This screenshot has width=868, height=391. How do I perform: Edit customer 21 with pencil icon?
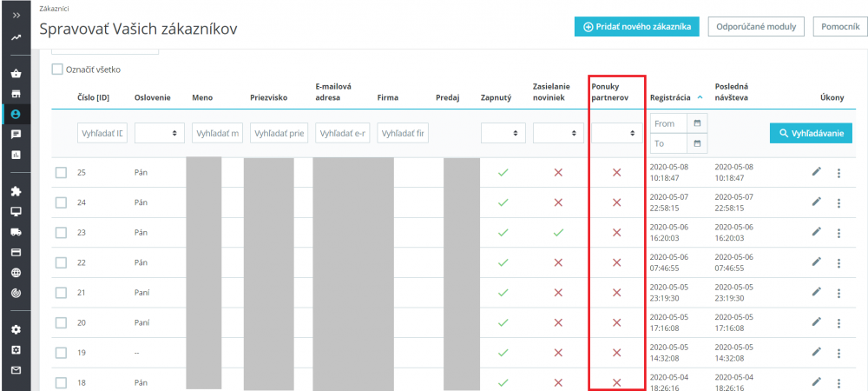pyautogui.click(x=817, y=292)
